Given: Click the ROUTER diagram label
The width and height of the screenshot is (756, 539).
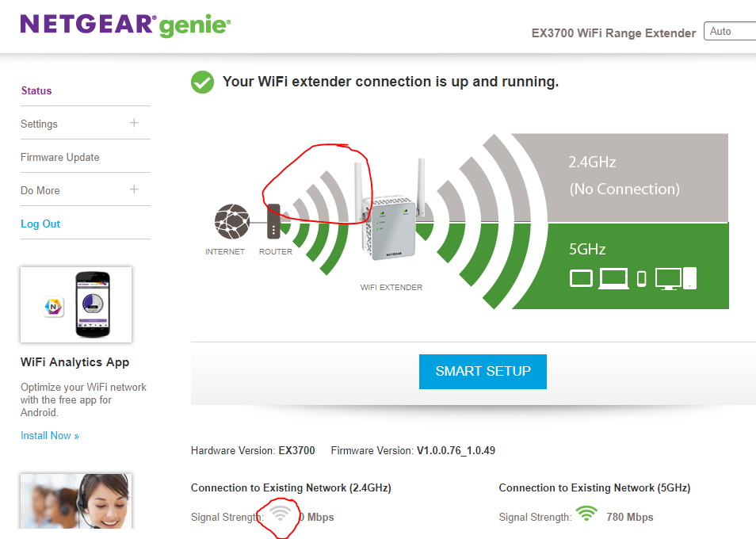Looking at the screenshot, I should [x=275, y=251].
